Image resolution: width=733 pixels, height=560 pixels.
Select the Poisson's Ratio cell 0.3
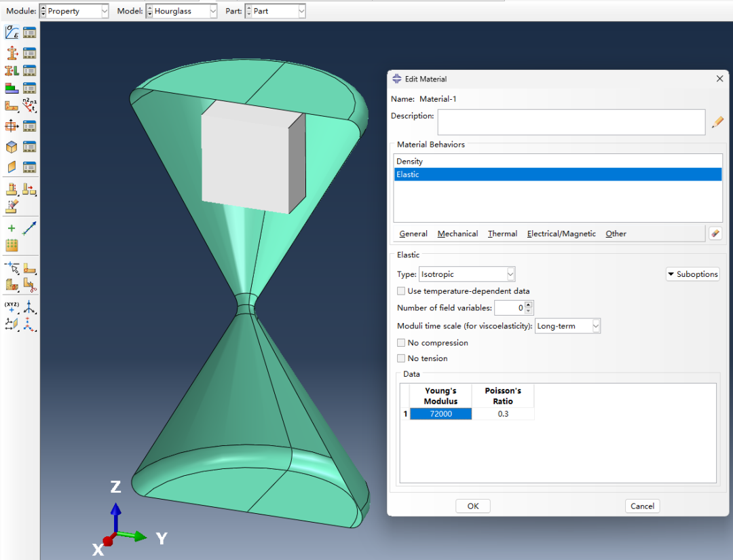(503, 413)
